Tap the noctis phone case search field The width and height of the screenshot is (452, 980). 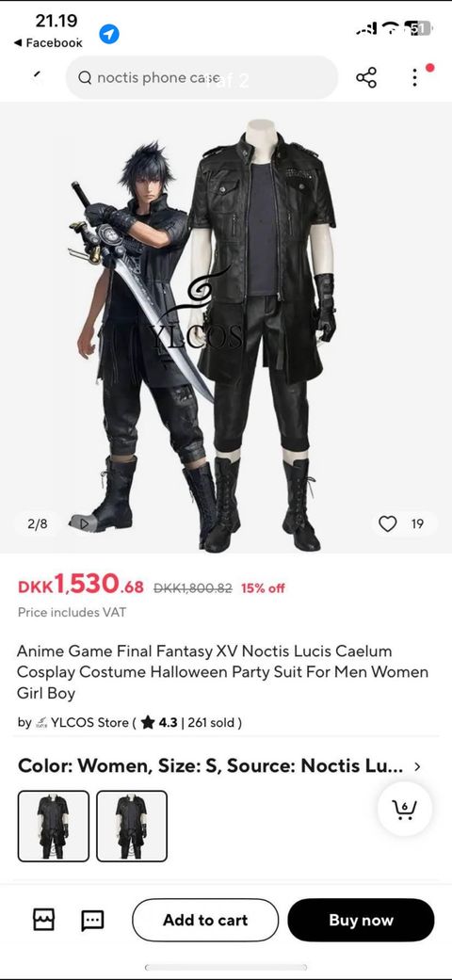click(202, 77)
